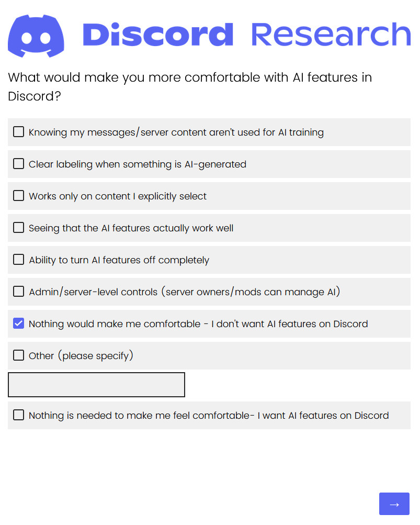Check "Knowing my messages aren't used for AI training"
The width and height of the screenshot is (420, 525).
(x=19, y=132)
